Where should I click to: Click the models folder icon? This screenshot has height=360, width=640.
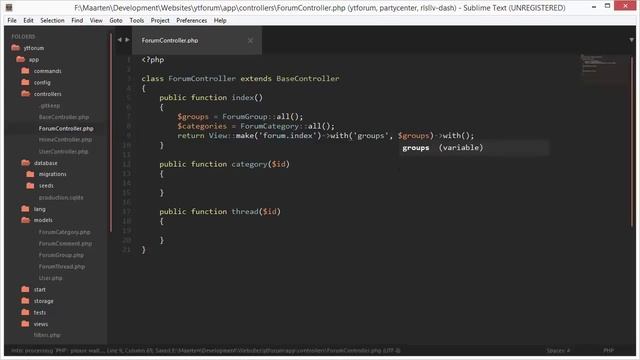(25, 220)
